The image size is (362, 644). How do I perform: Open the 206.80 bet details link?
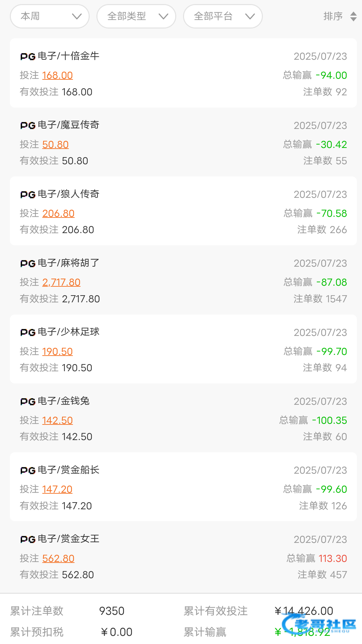click(x=58, y=213)
